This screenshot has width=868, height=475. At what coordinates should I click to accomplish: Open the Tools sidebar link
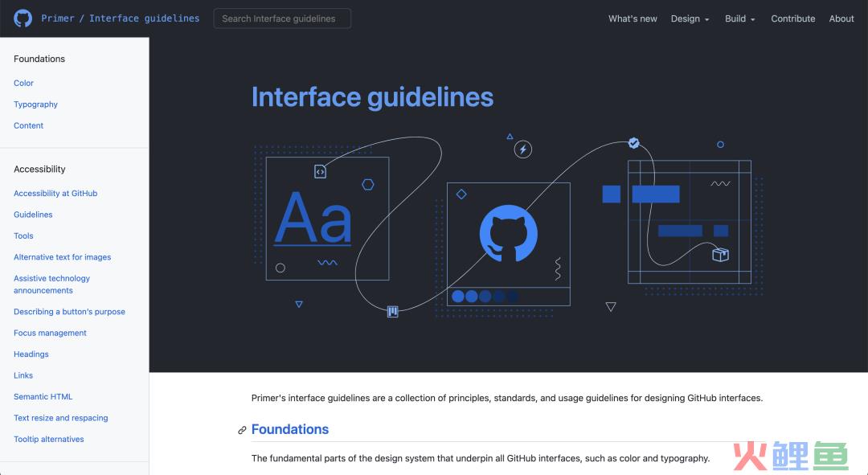(24, 235)
